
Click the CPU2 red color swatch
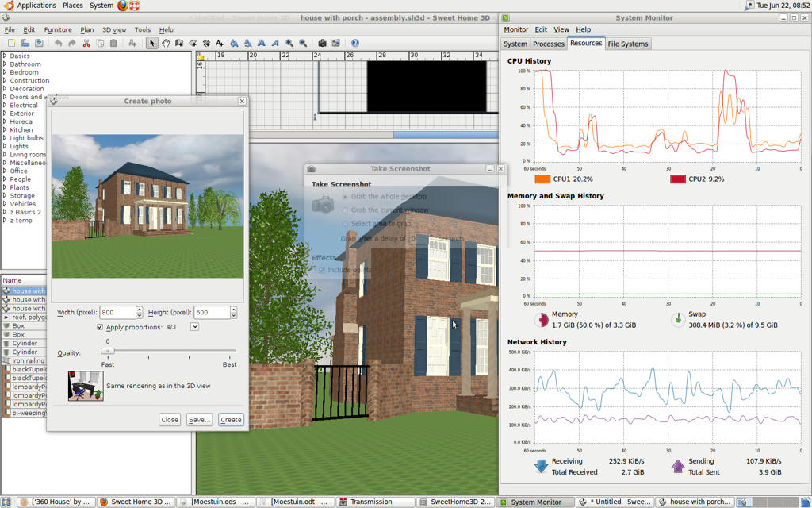coord(678,179)
